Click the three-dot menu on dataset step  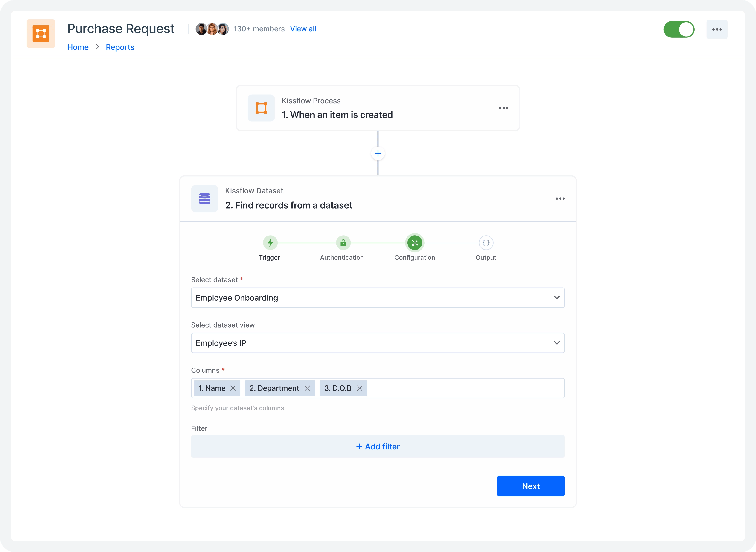(561, 198)
